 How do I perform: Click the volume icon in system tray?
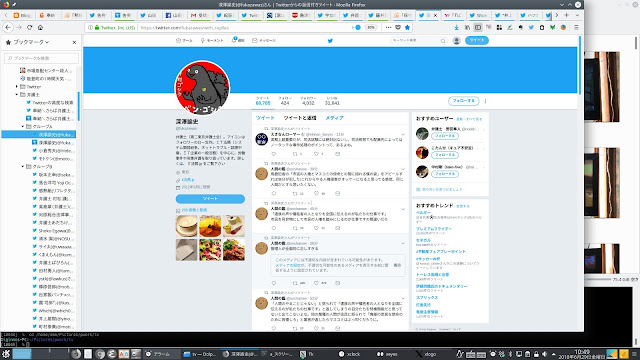pyautogui.click(x=544, y=354)
